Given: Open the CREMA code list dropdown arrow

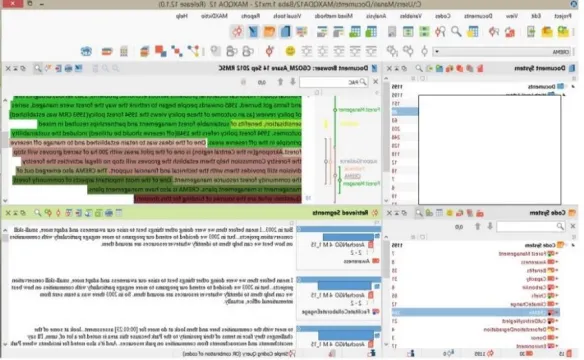Looking at the screenshot, I should [x=437, y=51].
